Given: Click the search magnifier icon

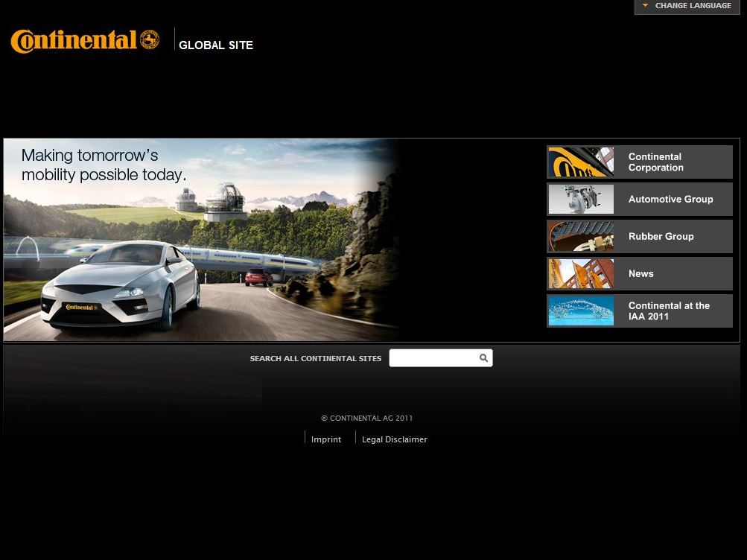Looking at the screenshot, I should tap(483, 358).
